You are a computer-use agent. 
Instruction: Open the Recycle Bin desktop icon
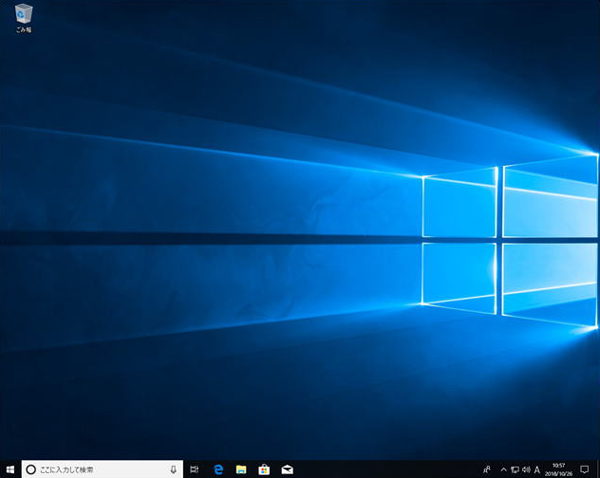(23, 18)
